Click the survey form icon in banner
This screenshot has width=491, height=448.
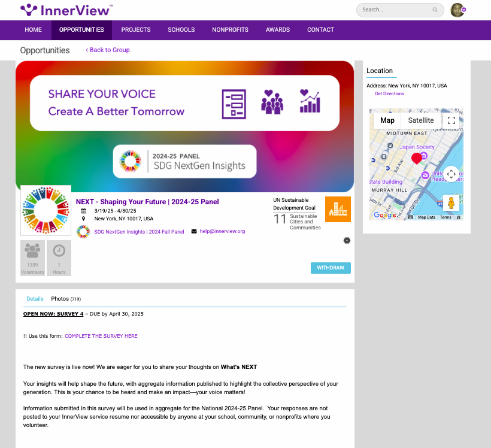tap(234, 104)
